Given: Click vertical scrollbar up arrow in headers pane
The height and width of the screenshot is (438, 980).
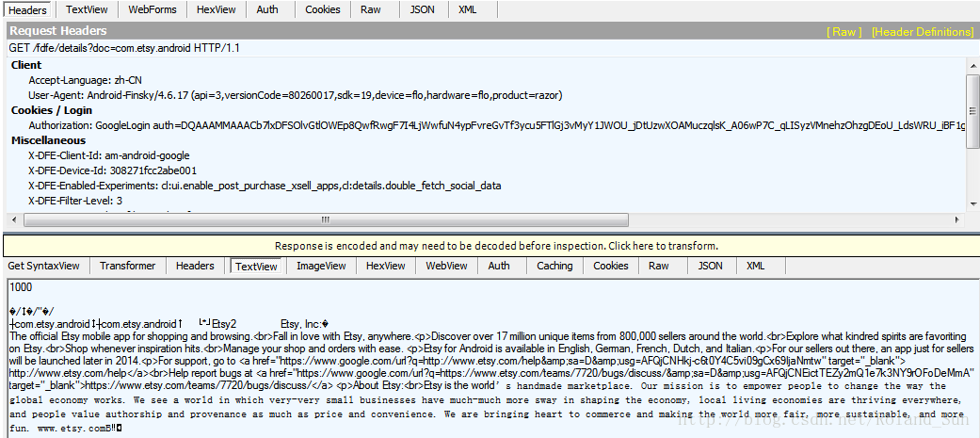Looking at the screenshot, I should coord(973,65).
